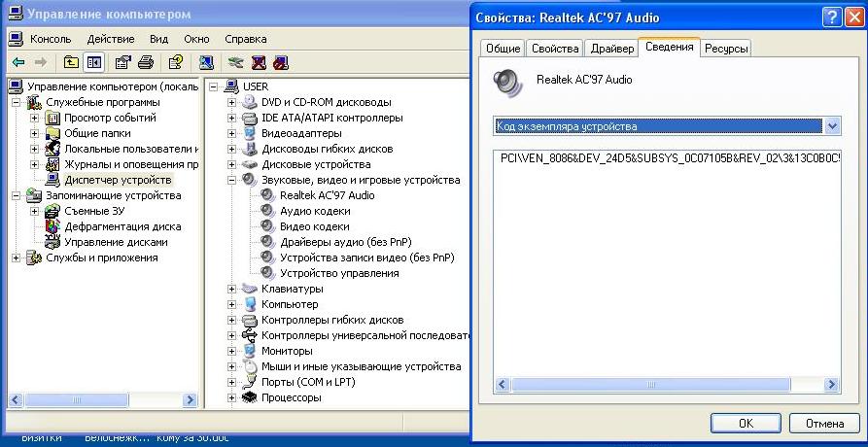This screenshot has height=447, width=868.
Task: Click the Print toolbar icon
Action: pos(146,62)
